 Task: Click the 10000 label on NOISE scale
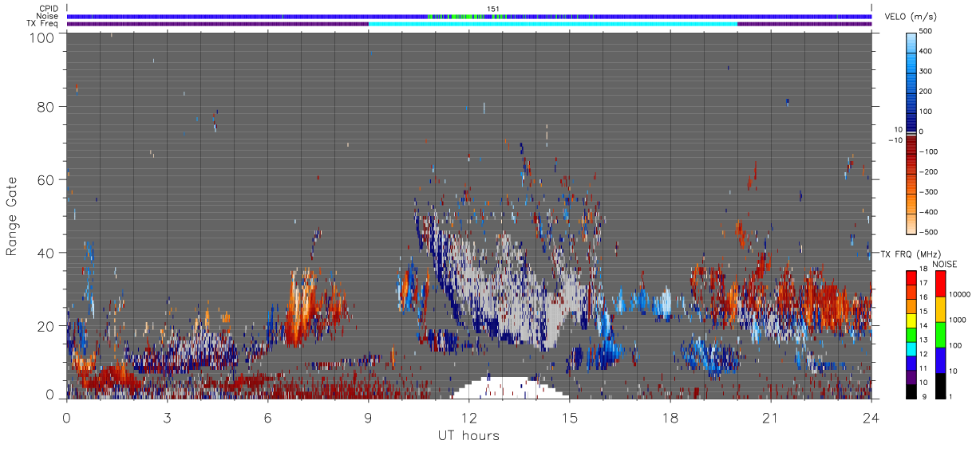click(x=960, y=294)
